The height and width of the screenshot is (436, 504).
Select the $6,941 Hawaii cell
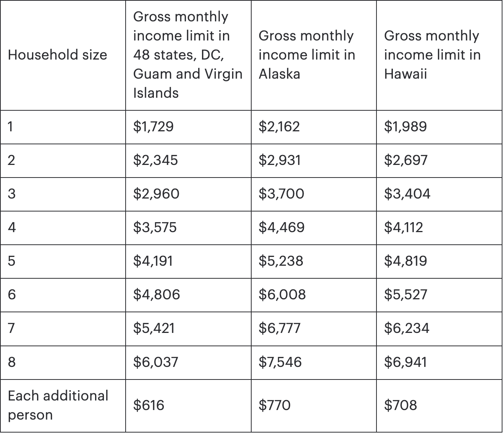coord(405,362)
